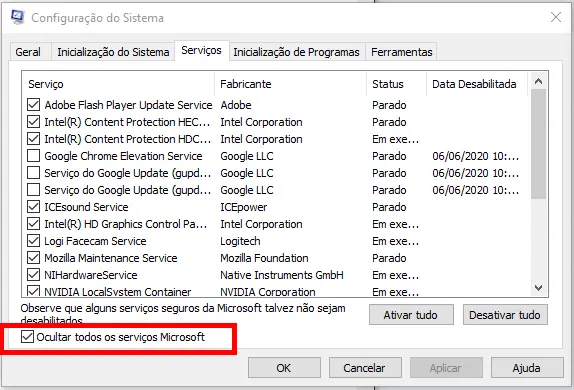Image resolution: width=574 pixels, height=390 pixels.
Task: Select the ICEsound Service row name
Action: coord(86,207)
